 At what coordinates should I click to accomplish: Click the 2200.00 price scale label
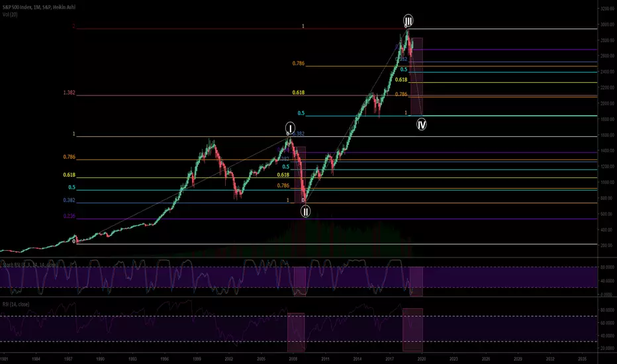pos(608,87)
